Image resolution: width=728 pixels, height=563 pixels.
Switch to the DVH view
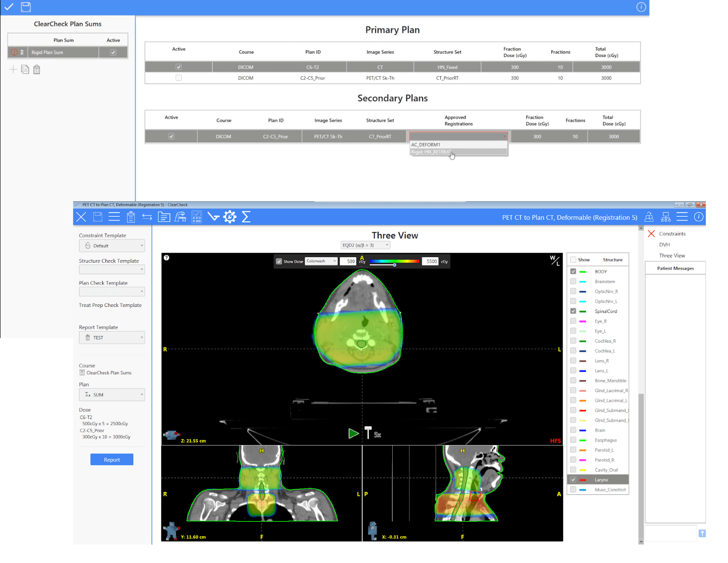664,245
